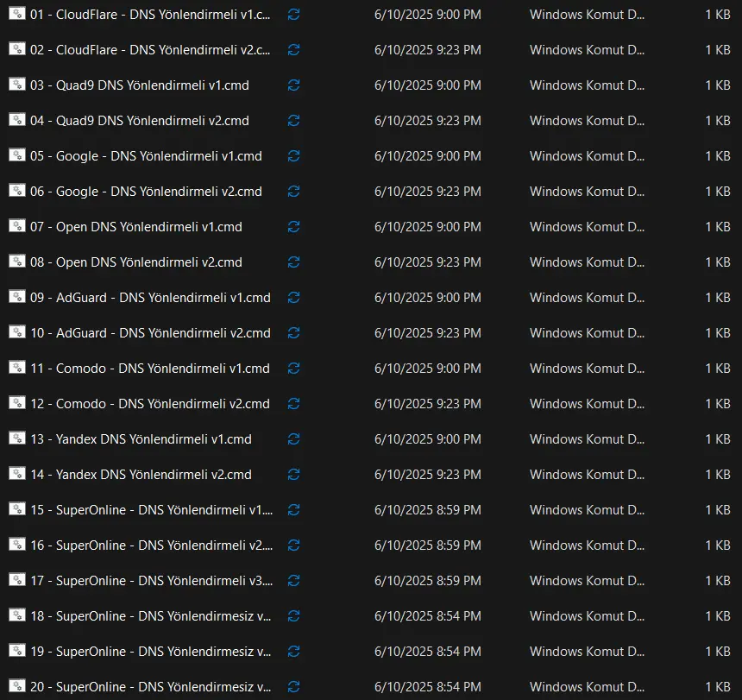The width and height of the screenshot is (742, 700).
Task: Click the file icon beside 10 - AdGuard
Action: pyautogui.click(x=17, y=331)
